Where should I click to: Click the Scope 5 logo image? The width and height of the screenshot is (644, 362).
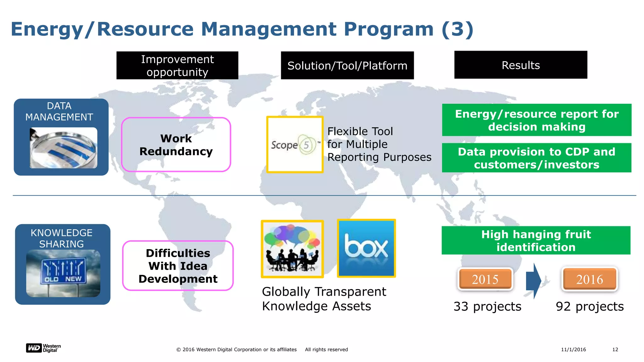click(x=295, y=145)
